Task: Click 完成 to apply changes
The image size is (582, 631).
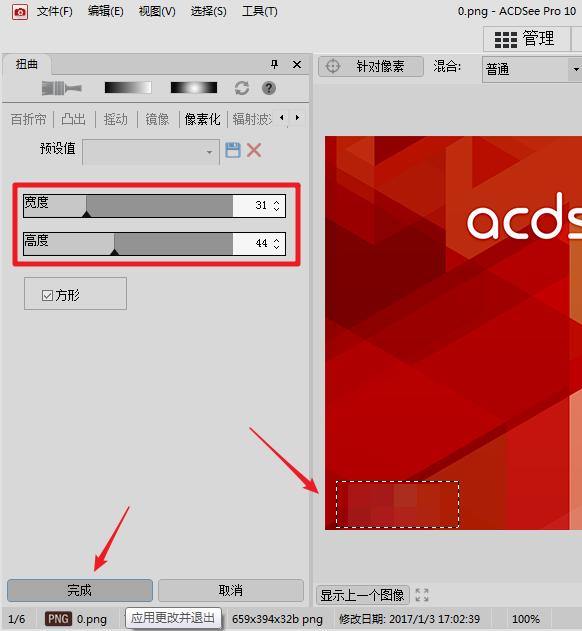Action: click(80, 590)
